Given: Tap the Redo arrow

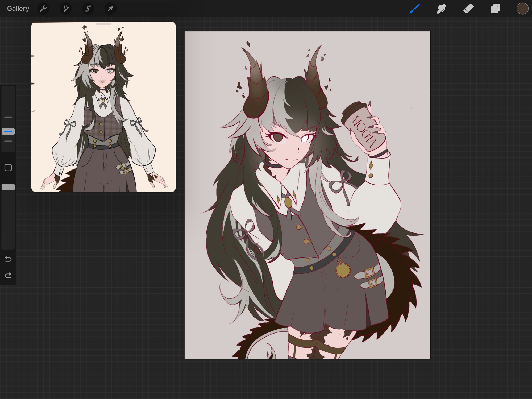Looking at the screenshot, I should pyautogui.click(x=8, y=275).
